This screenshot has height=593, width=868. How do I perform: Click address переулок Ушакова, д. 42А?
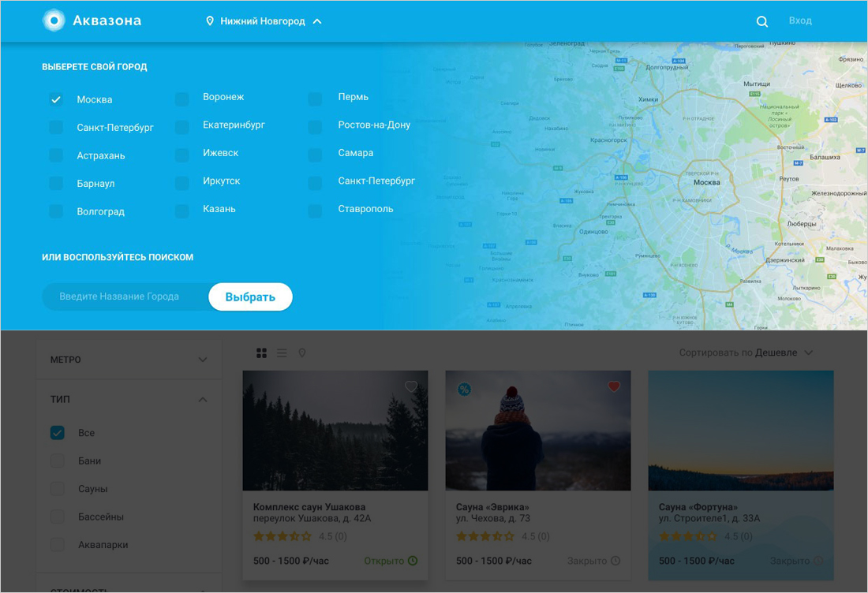pos(312,518)
